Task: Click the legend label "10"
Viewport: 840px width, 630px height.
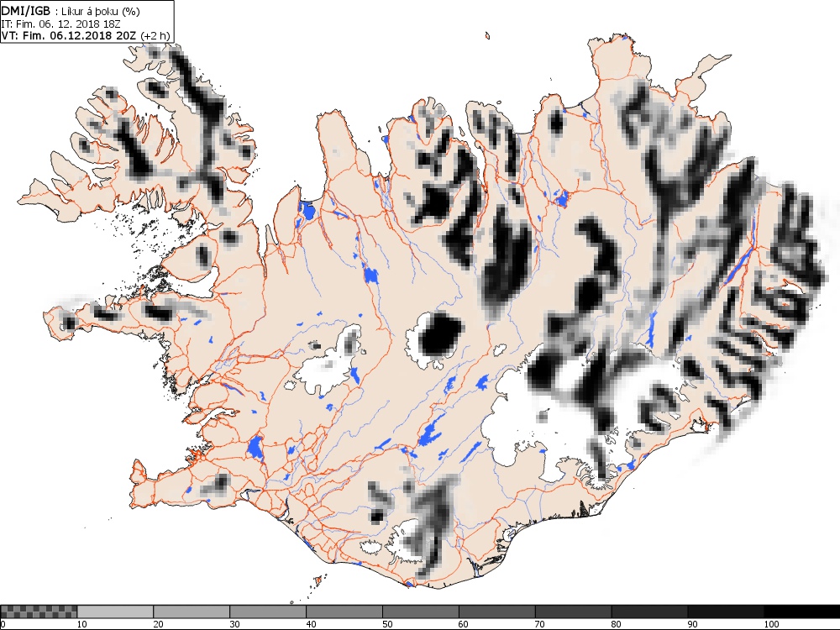Action: tap(81, 624)
